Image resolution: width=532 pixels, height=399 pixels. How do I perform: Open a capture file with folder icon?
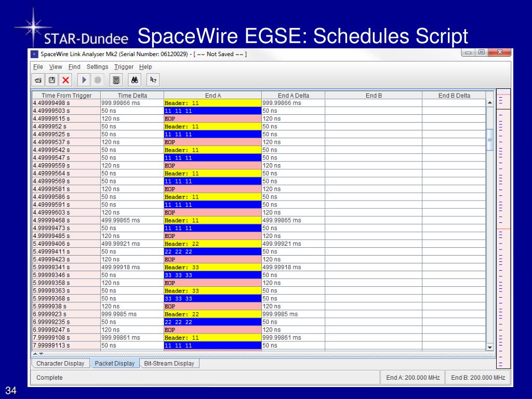point(38,80)
